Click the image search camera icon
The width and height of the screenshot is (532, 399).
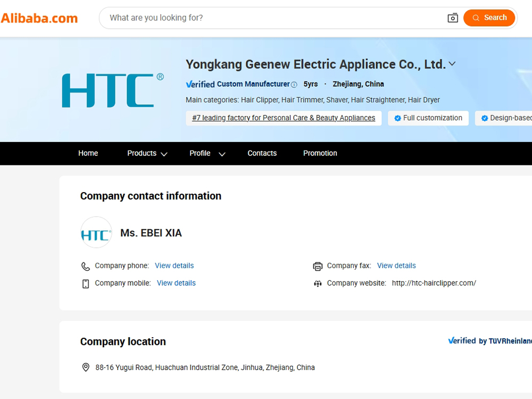(453, 18)
